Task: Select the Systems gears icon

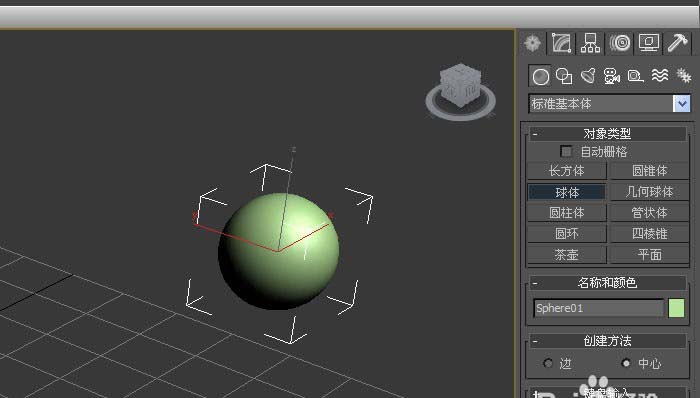Action: (x=683, y=76)
